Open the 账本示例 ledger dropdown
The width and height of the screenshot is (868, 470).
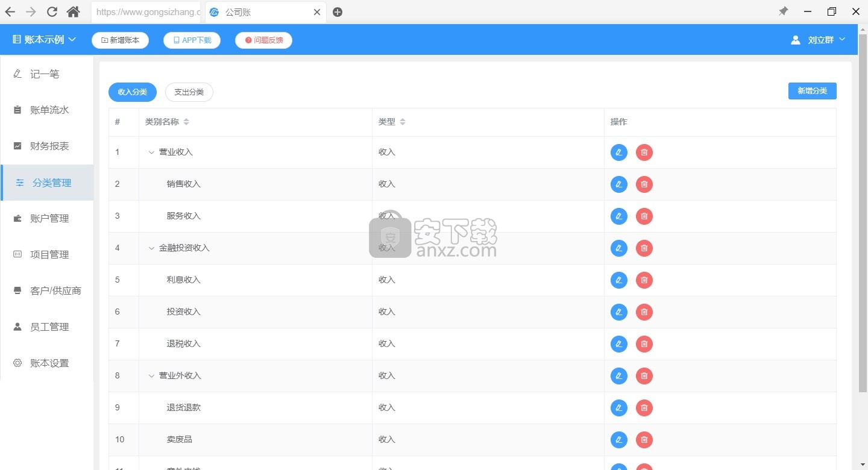click(x=44, y=40)
